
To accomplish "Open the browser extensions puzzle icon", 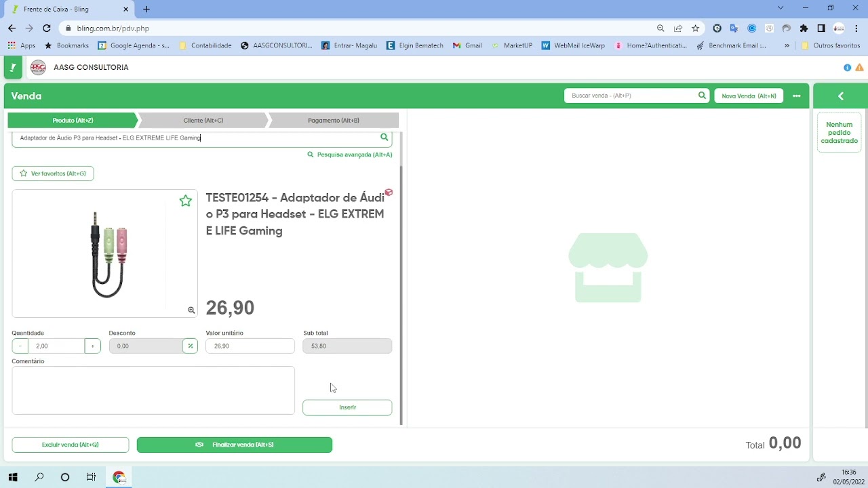I will (x=804, y=28).
